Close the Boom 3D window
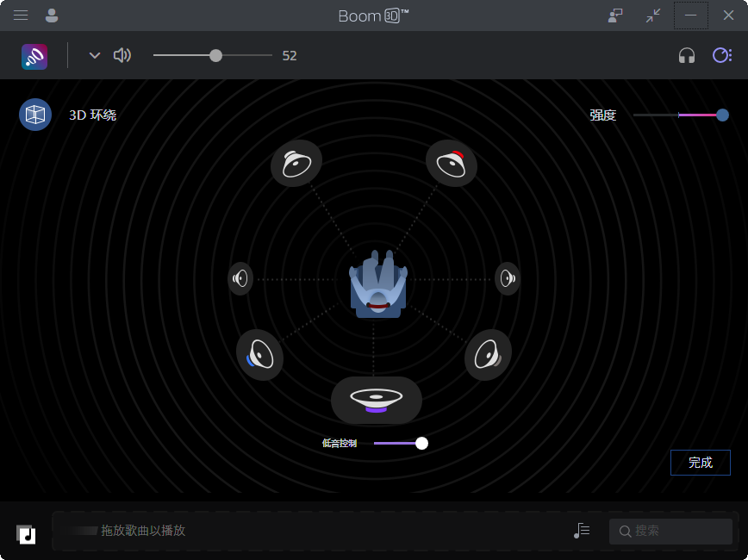748x560 pixels. (x=728, y=16)
